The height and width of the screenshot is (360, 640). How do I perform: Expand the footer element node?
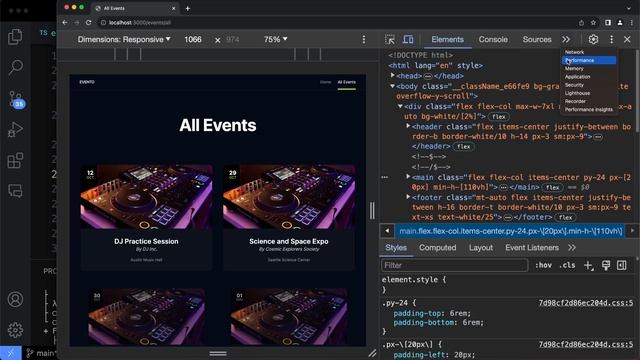pyautogui.click(x=408, y=197)
